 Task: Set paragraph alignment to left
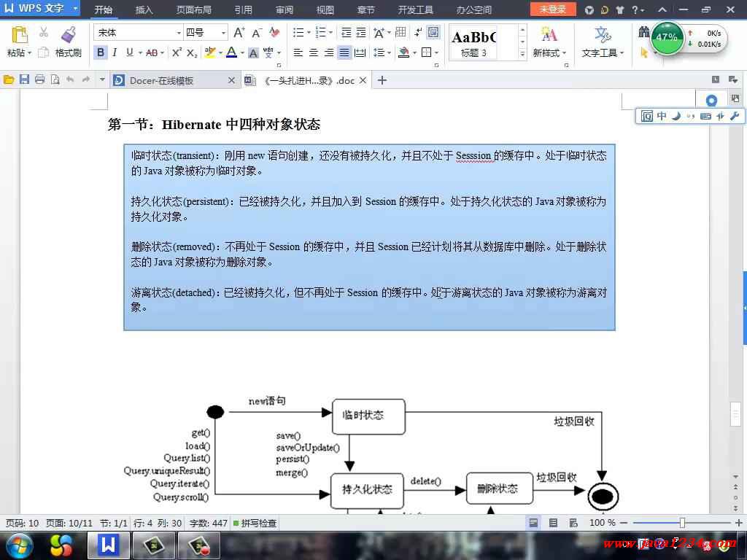tap(298, 52)
